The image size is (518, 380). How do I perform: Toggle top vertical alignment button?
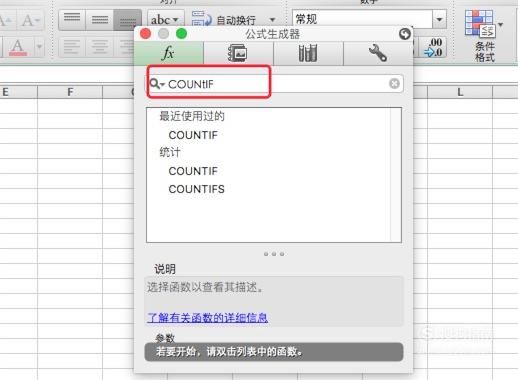coord(72,20)
